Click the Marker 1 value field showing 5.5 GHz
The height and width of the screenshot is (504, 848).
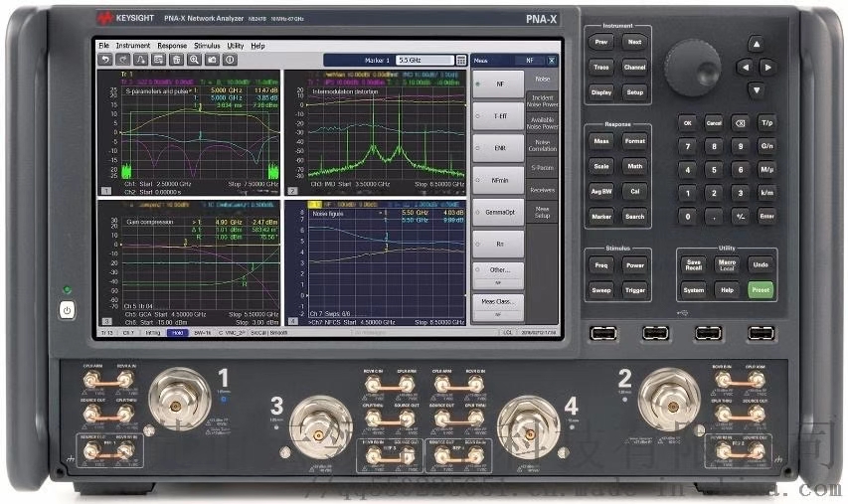[x=424, y=60]
